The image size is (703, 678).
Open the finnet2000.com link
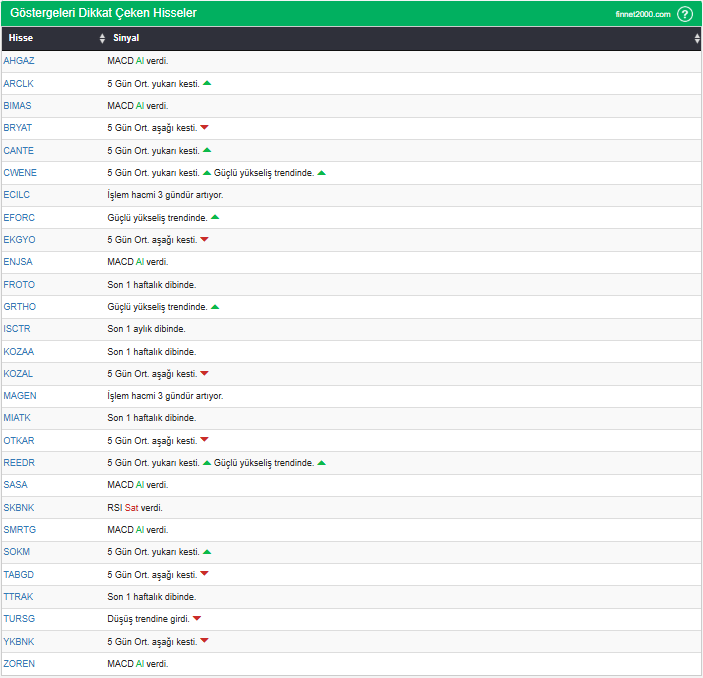click(642, 14)
